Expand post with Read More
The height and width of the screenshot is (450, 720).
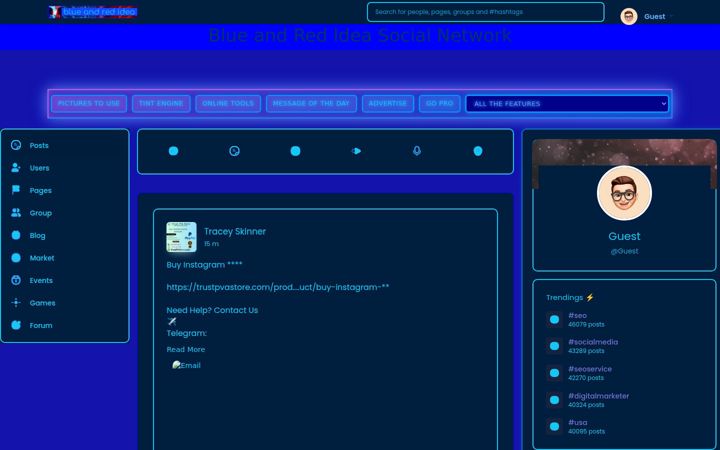point(186,349)
